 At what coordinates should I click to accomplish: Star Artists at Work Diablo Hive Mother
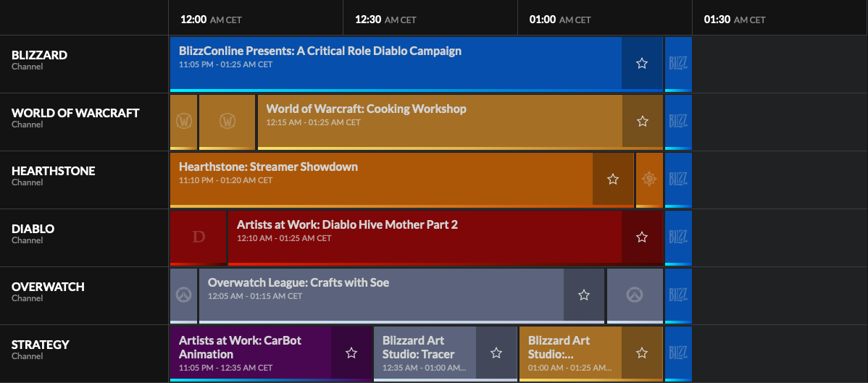(x=642, y=237)
